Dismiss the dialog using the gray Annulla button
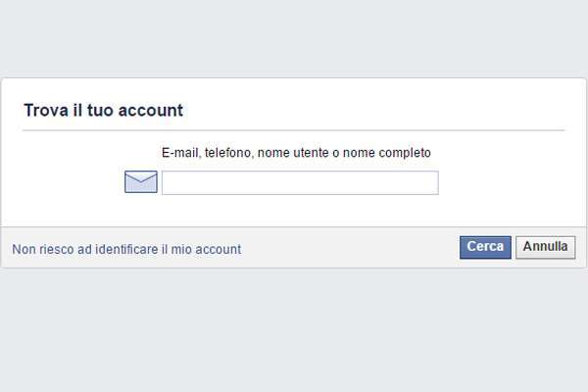The width and height of the screenshot is (588, 392). pyautogui.click(x=545, y=247)
